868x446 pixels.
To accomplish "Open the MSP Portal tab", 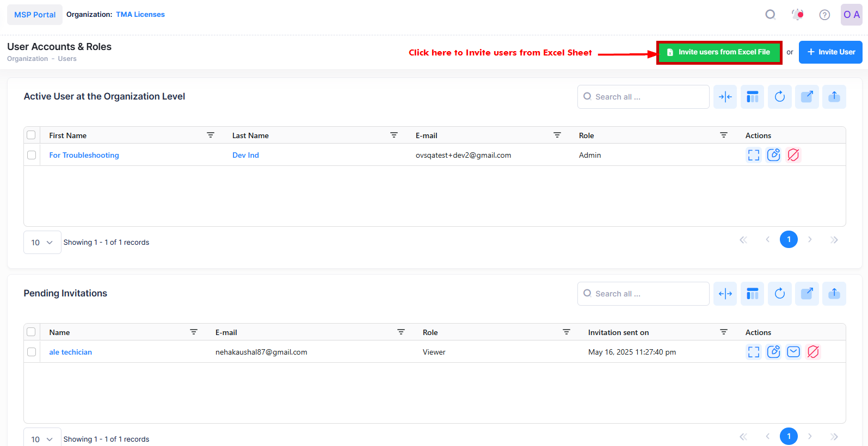I will pos(35,15).
